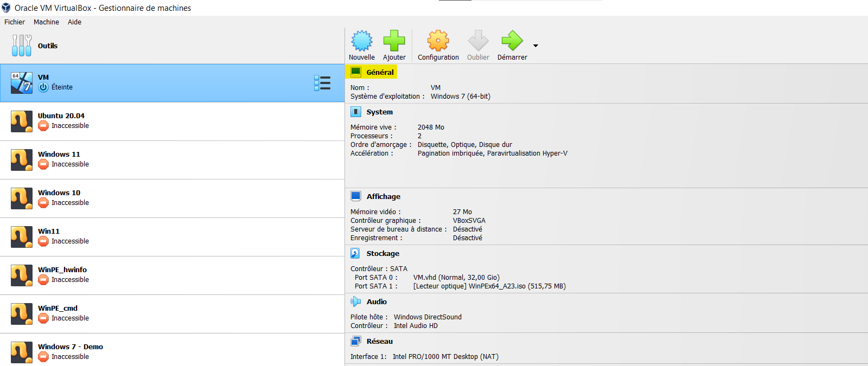The image size is (868, 366).
Task: Click the Outils tools icon
Action: tap(22, 46)
